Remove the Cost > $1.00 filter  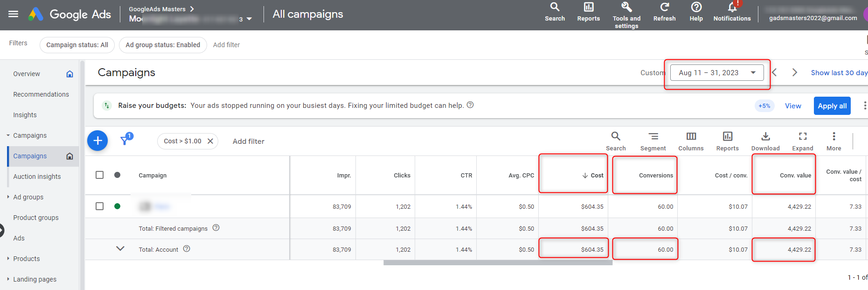point(210,141)
